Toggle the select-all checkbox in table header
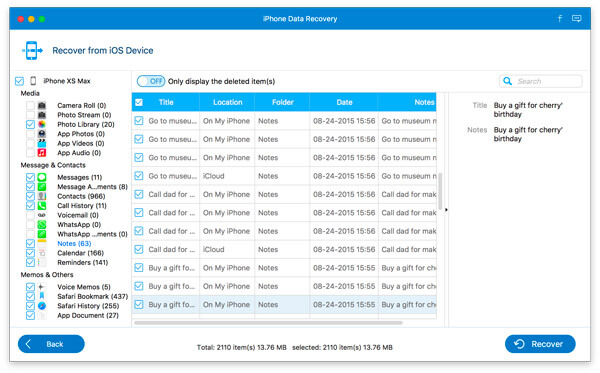 click(139, 102)
